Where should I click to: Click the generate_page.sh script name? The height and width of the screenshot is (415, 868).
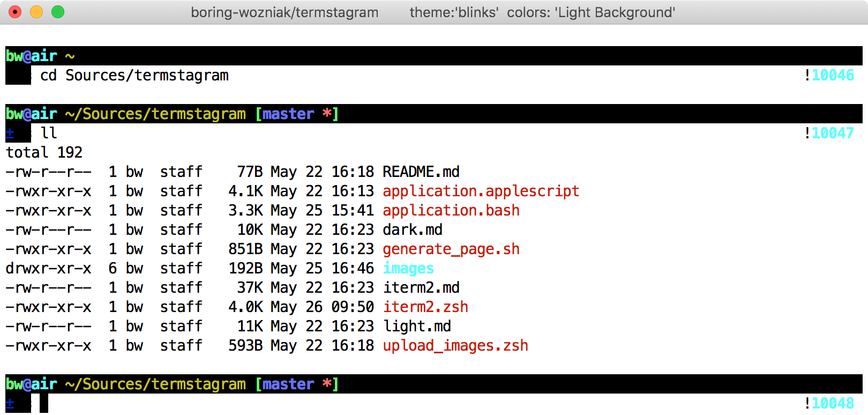pos(451,249)
